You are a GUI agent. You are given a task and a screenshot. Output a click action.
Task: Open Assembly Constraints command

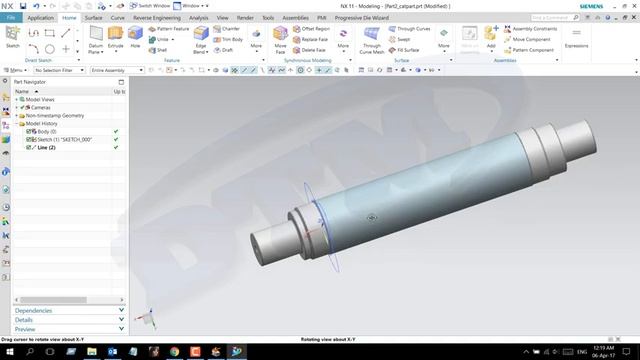click(x=531, y=29)
